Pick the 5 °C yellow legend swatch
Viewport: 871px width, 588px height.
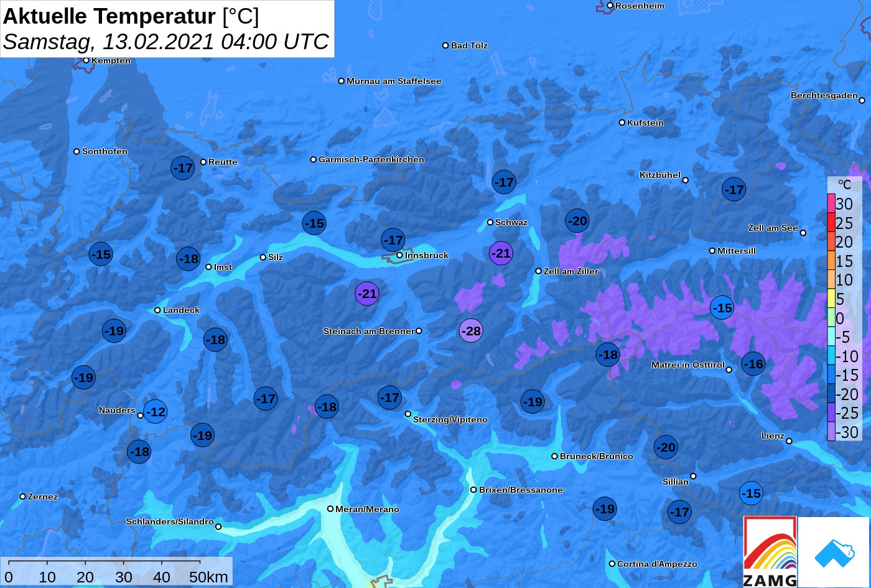pos(831,299)
